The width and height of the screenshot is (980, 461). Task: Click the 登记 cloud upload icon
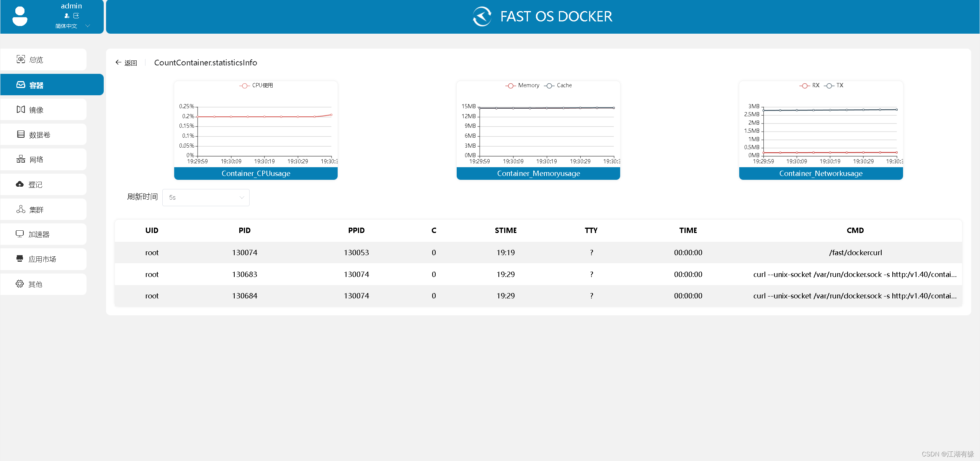(x=20, y=184)
